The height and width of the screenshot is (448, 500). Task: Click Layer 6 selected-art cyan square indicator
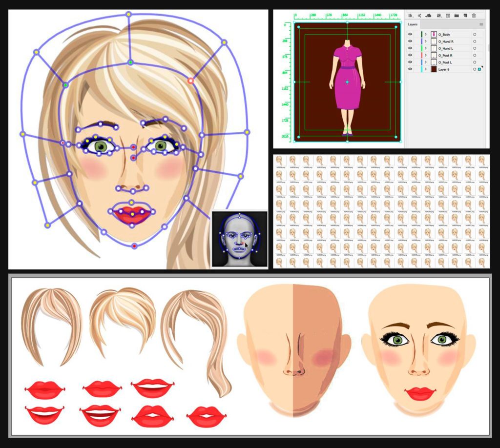click(x=479, y=69)
